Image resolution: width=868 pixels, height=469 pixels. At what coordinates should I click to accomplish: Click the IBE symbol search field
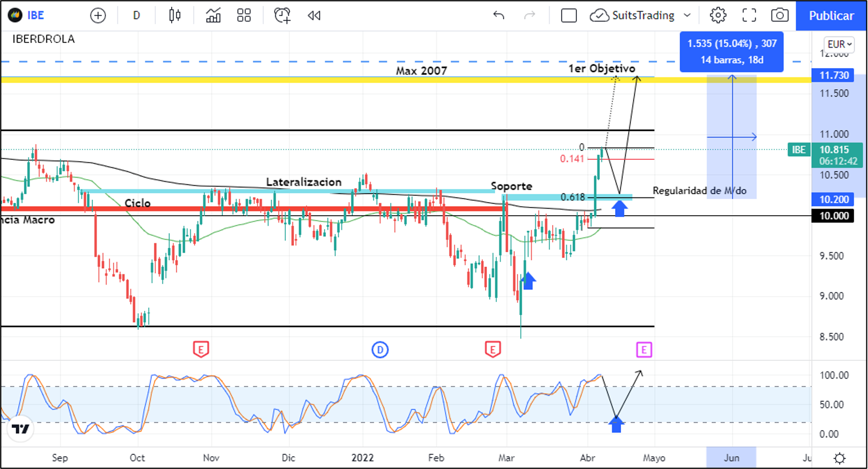[x=35, y=16]
